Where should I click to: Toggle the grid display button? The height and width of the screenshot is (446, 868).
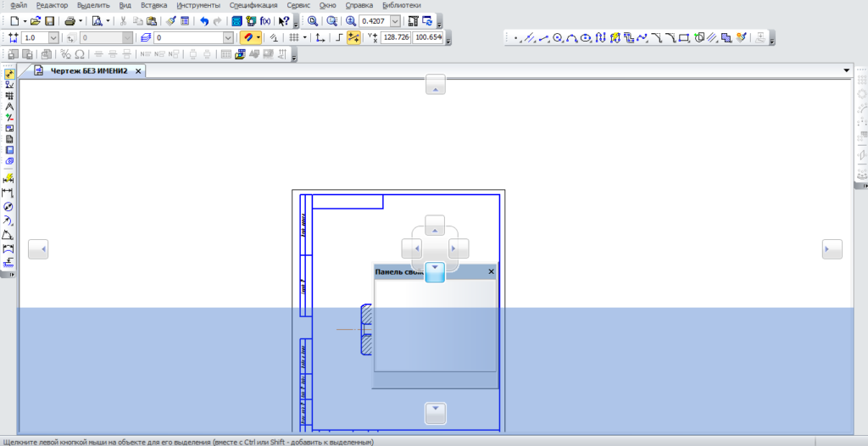coord(293,37)
